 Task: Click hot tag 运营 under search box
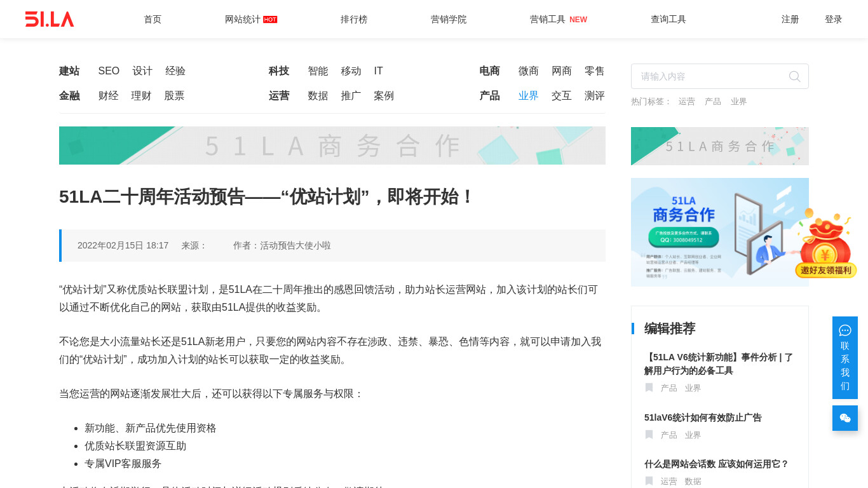click(x=687, y=102)
